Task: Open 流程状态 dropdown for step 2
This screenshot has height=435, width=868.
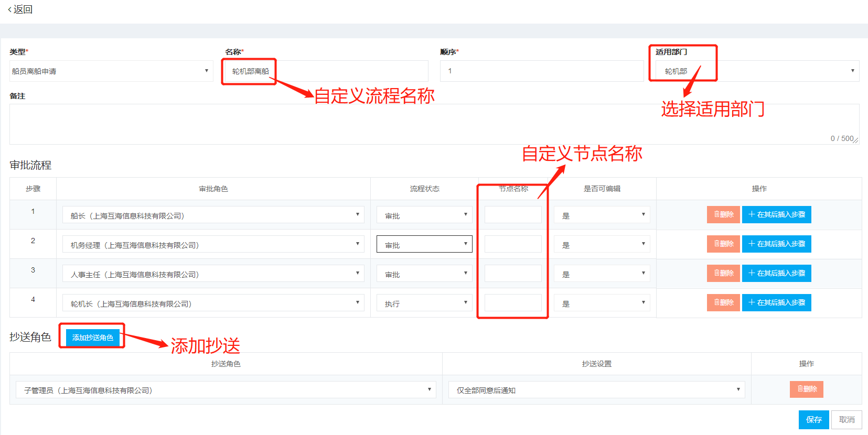Action: click(x=424, y=244)
